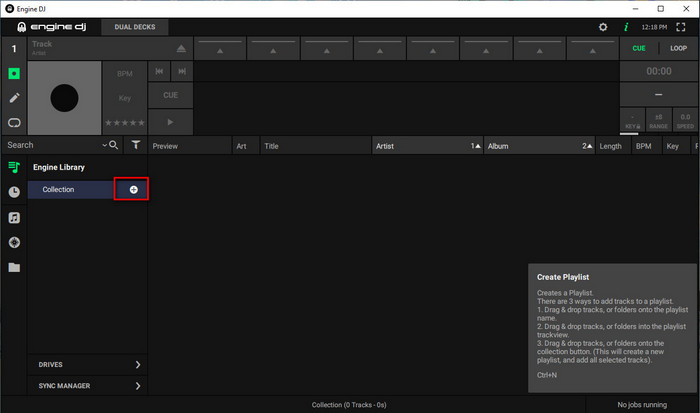The height and width of the screenshot is (413, 700).
Task: Click the Engine DJ logo
Action: (52, 27)
